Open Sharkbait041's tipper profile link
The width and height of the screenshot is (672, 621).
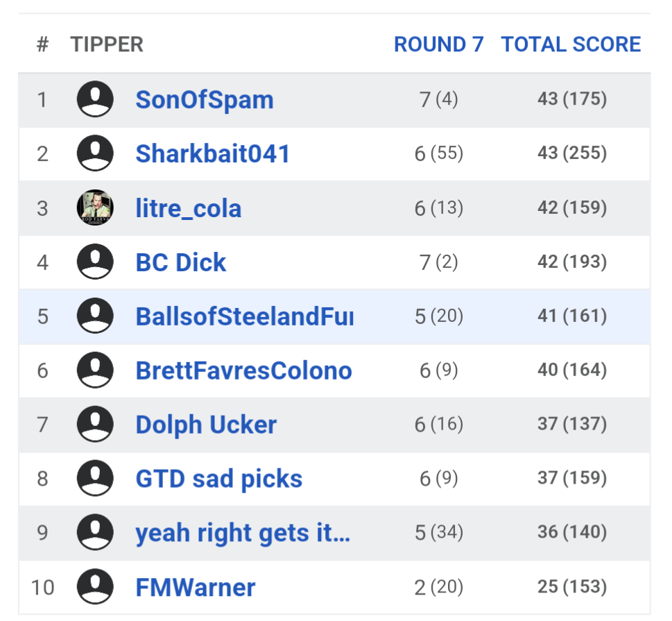[212, 154]
